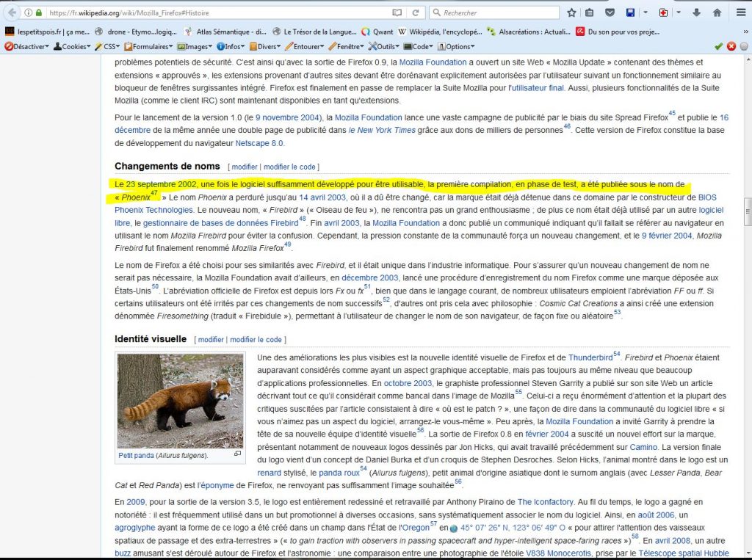Viewport: 752px width, 560px height.
Task: Toggle Reader View in address bar
Action: [x=397, y=12]
